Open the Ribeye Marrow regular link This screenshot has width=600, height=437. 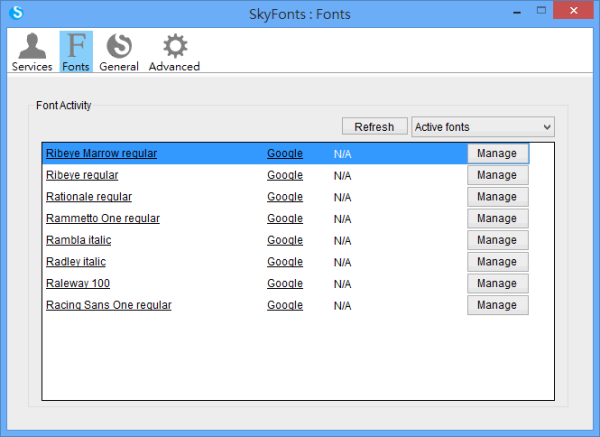click(101, 154)
